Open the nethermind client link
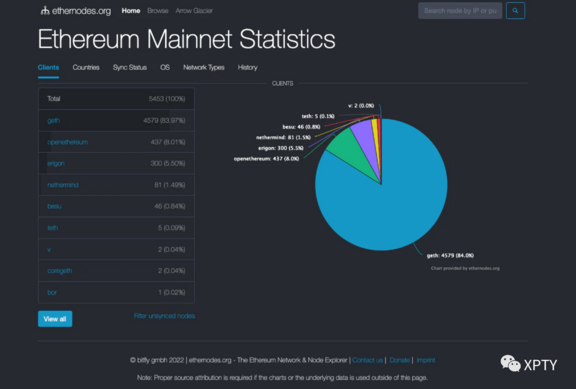576x389 pixels. pyautogui.click(x=63, y=185)
